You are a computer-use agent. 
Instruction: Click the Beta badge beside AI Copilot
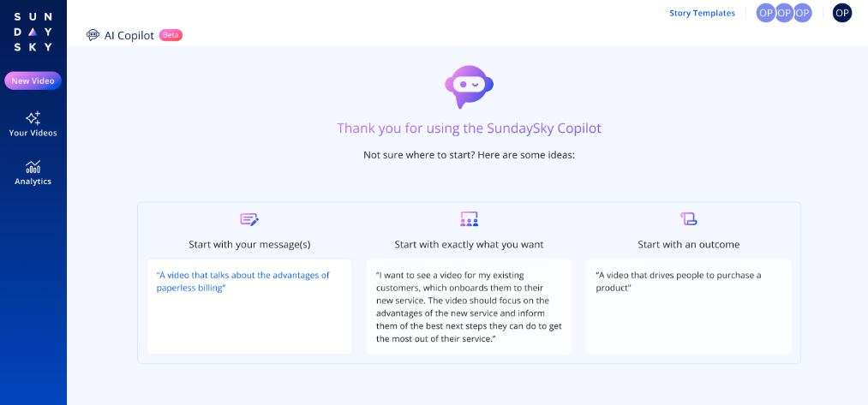coord(171,35)
